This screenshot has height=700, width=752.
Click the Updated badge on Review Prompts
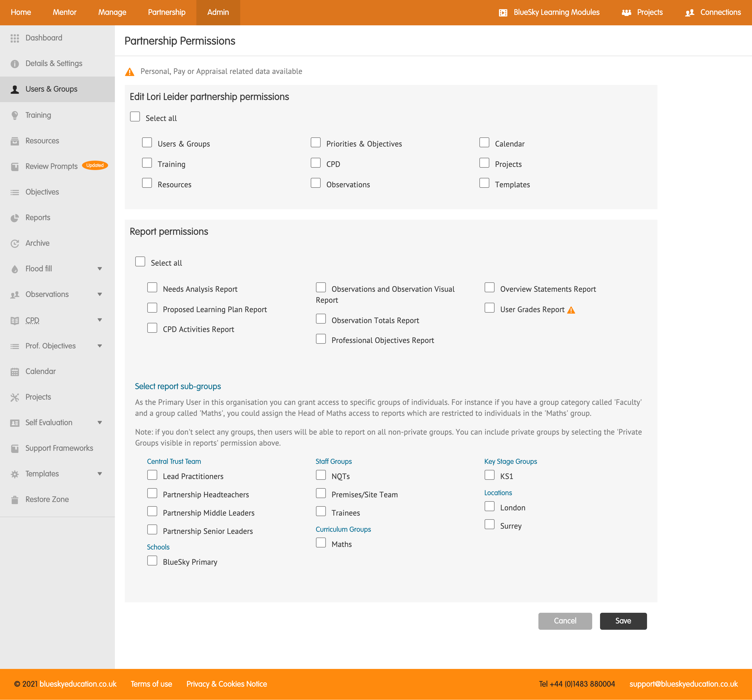(x=95, y=166)
